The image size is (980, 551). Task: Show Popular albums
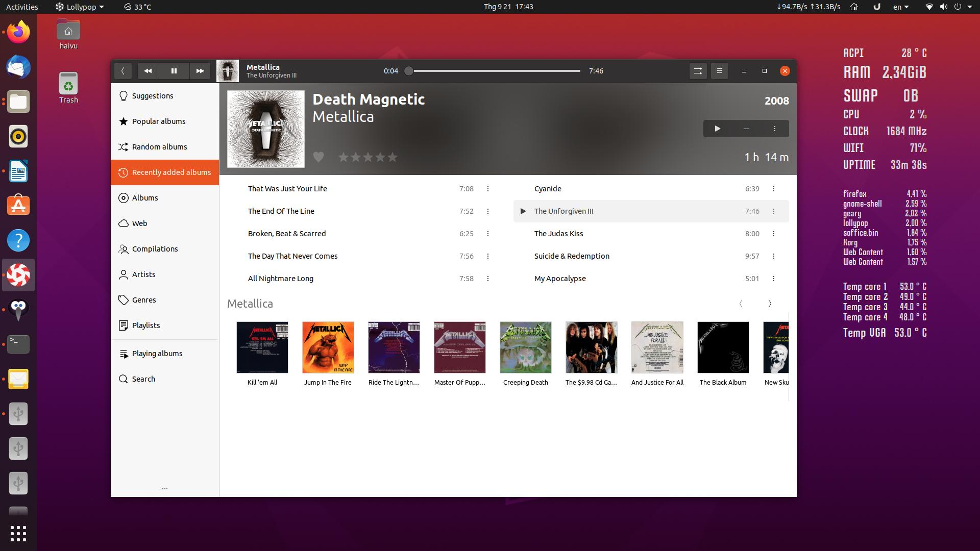(x=165, y=121)
